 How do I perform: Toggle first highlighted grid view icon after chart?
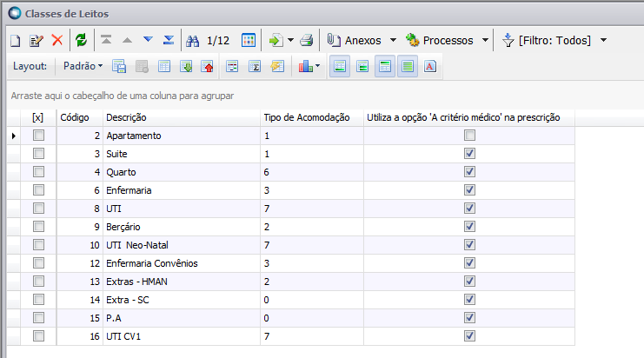pos(340,66)
